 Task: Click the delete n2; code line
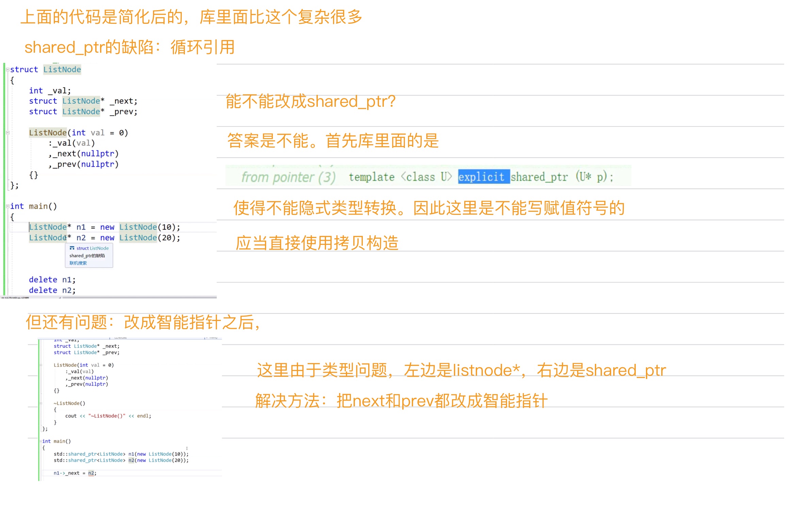click(x=52, y=290)
